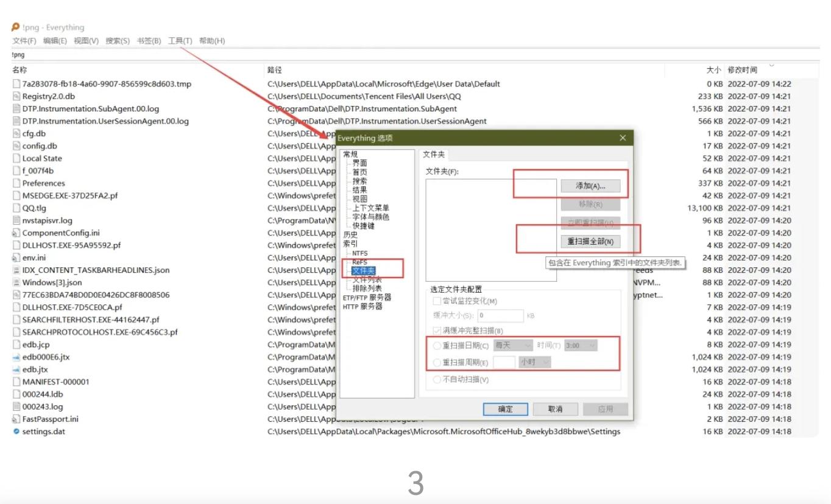
Task: Open the 编辑(E) menu
Action: (55, 41)
